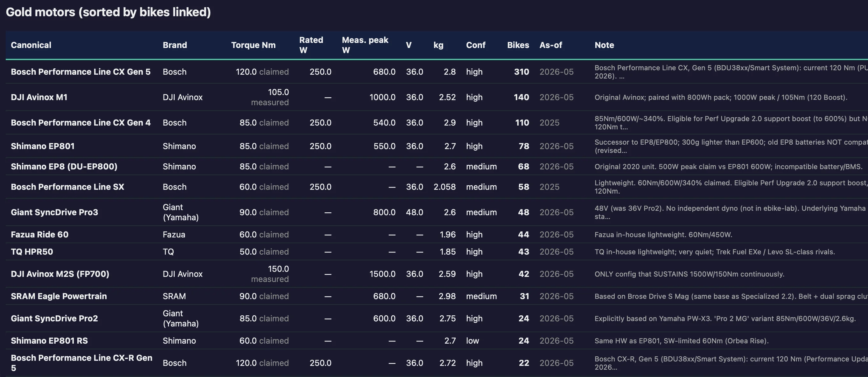868x377 pixels.
Task: Click 150.0 measured torque cell
Action: [x=270, y=274]
